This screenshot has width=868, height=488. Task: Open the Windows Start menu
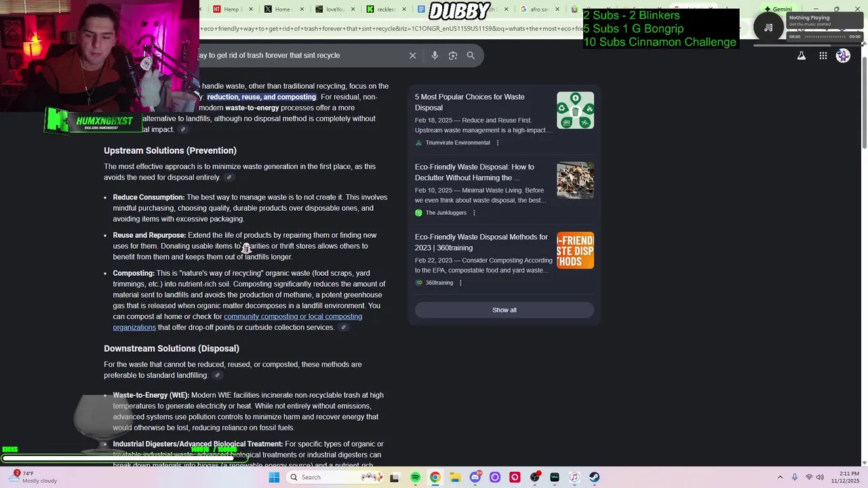274,477
